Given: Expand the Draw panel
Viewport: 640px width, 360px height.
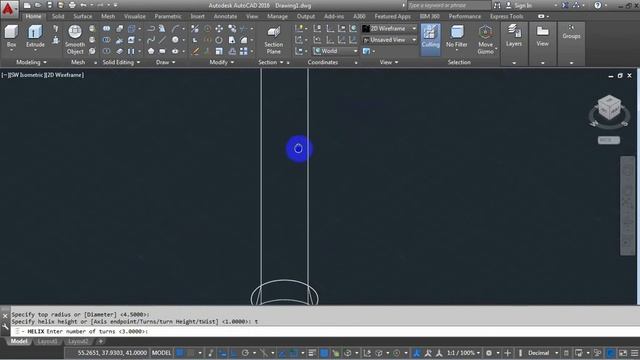Looking at the screenshot, I should [x=165, y=62].
